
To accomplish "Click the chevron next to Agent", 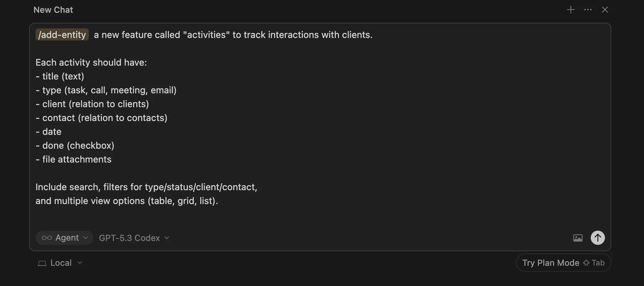I will 86,238.
